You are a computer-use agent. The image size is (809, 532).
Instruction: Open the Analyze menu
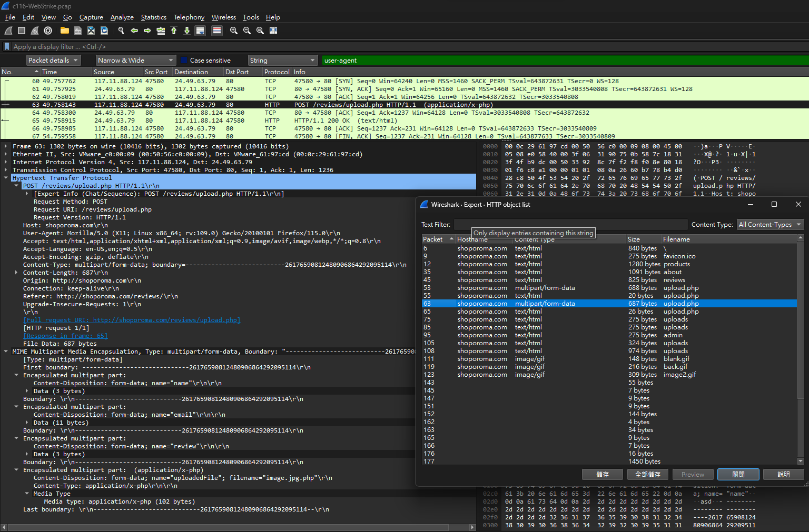point(122,17)
